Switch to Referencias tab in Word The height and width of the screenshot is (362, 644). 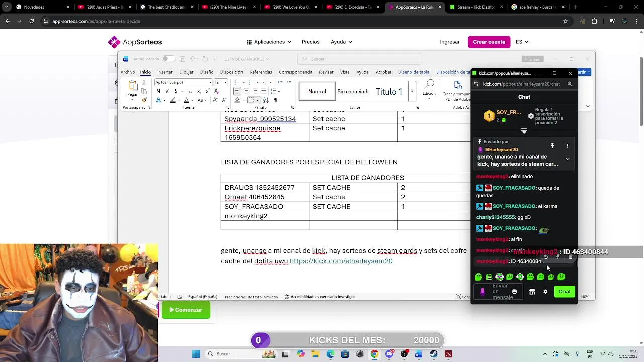click(x=261, y=72)
